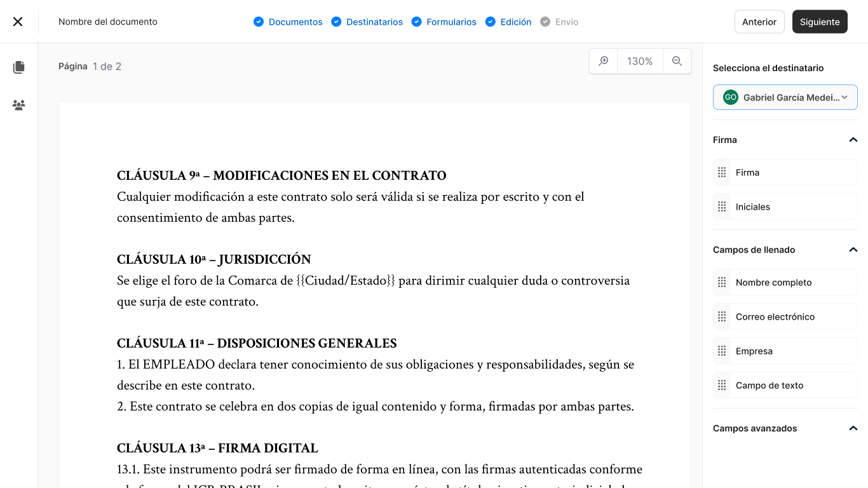Click the Anterior button
The height and width of the screenshot is (488, 868).
(x=759, y=21)
